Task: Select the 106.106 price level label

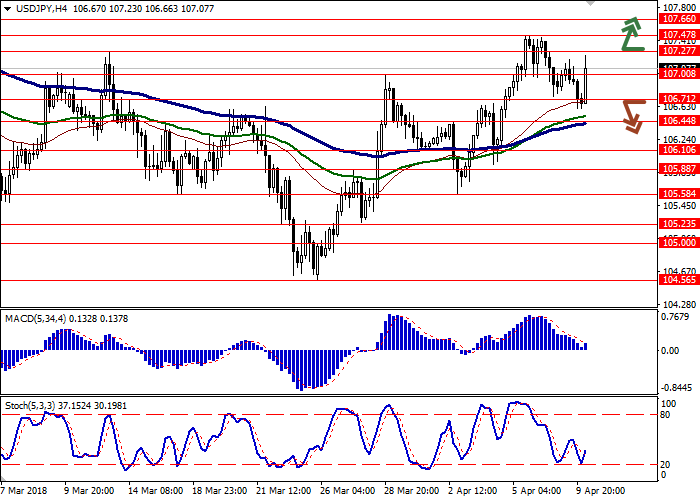Action: tap(679, 149)
